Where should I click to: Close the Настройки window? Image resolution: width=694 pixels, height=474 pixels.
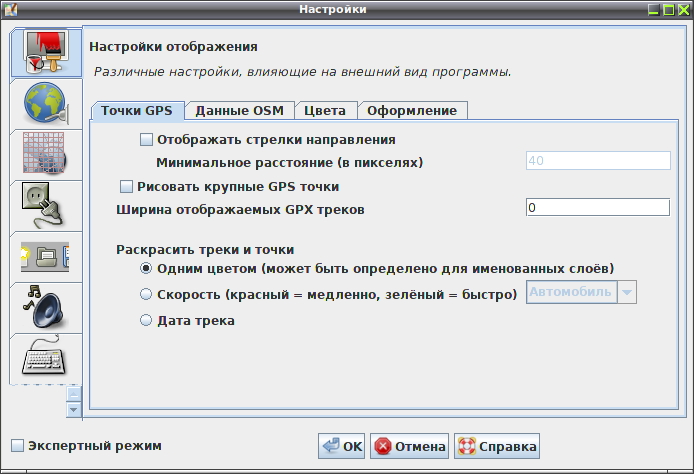684,9
